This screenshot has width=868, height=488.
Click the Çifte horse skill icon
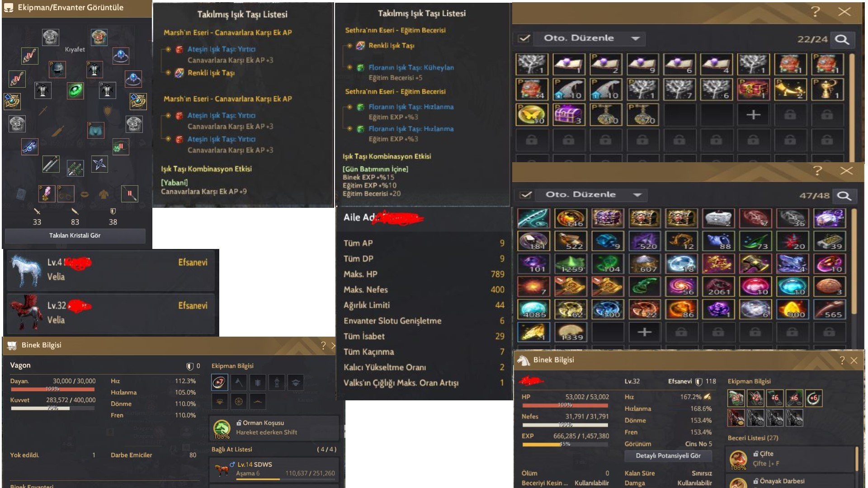pyautogui.click(x=738, y=459)
